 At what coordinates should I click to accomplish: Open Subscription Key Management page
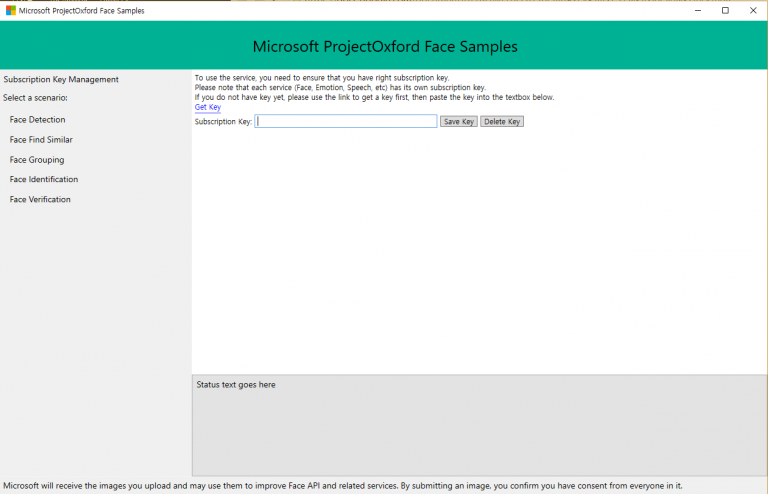(x=61, y=79)
